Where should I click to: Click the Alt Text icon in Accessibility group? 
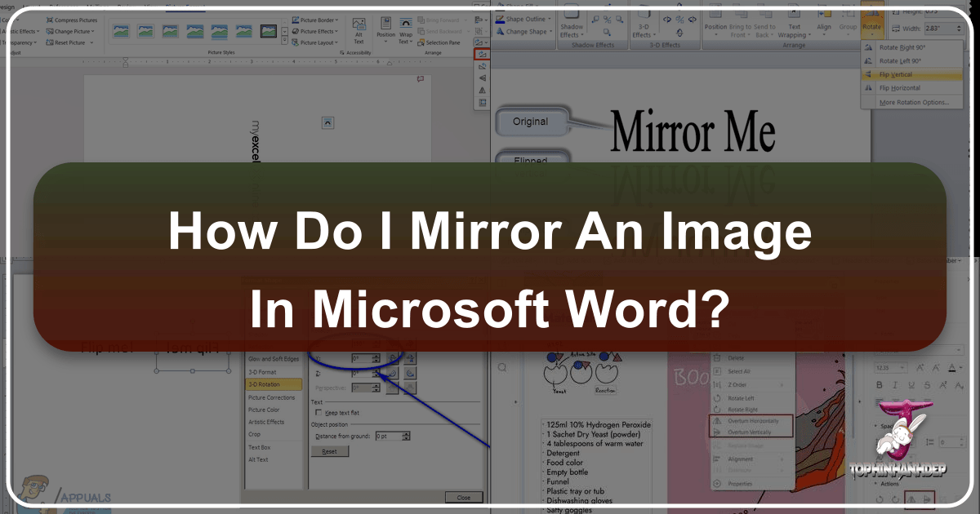coord(358,27)
